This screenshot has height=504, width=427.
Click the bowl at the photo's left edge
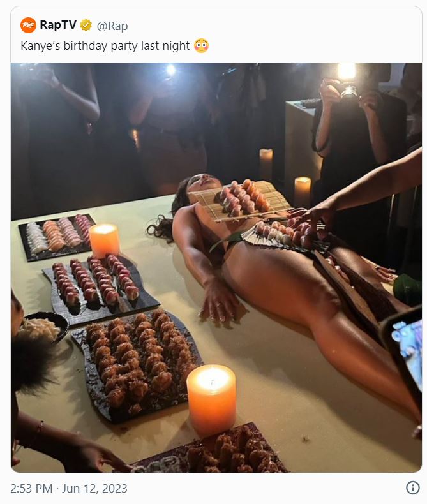point(41,327)
